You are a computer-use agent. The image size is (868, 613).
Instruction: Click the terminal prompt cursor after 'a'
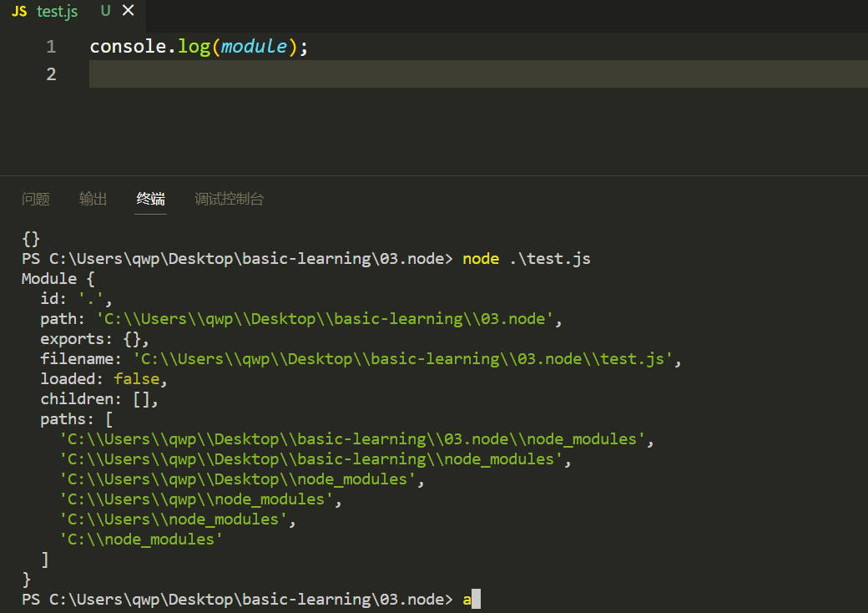click(x=476, y=599)
